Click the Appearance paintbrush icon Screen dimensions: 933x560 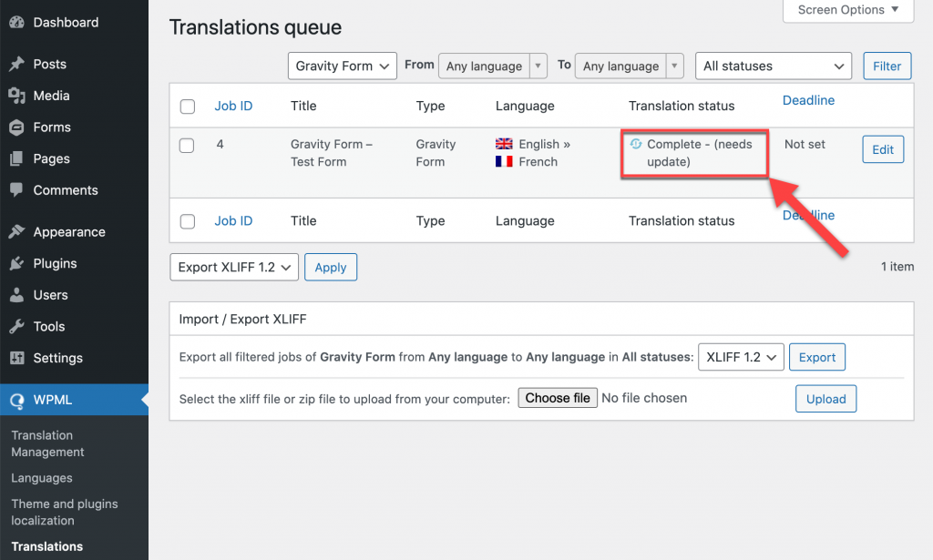pyautogui.click(x=16, y=232)
